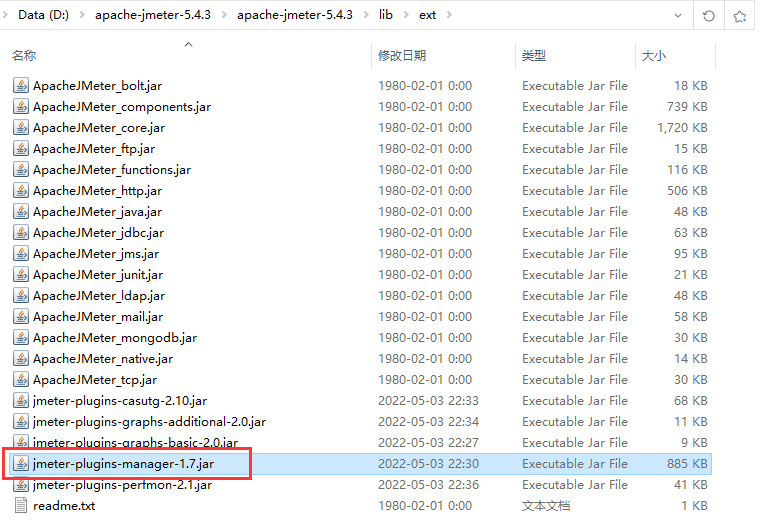Sort files by the 名称 column header
This screenshot has width=762, height=531.
click(x=24, y=56)
